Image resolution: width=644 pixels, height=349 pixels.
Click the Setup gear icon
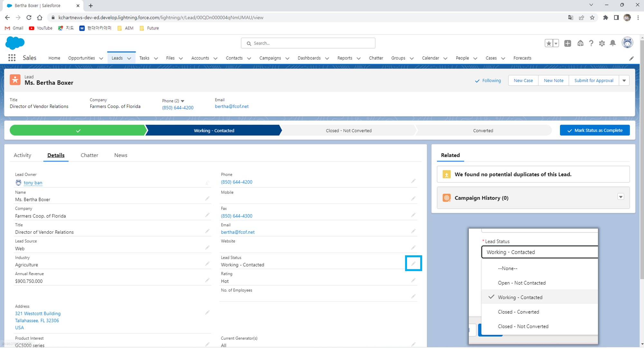coord(602,43)
